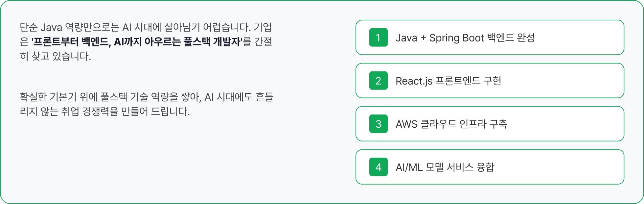Click the green number 3 badge
This screenshot has height=204, width=644.
(378, 124)
